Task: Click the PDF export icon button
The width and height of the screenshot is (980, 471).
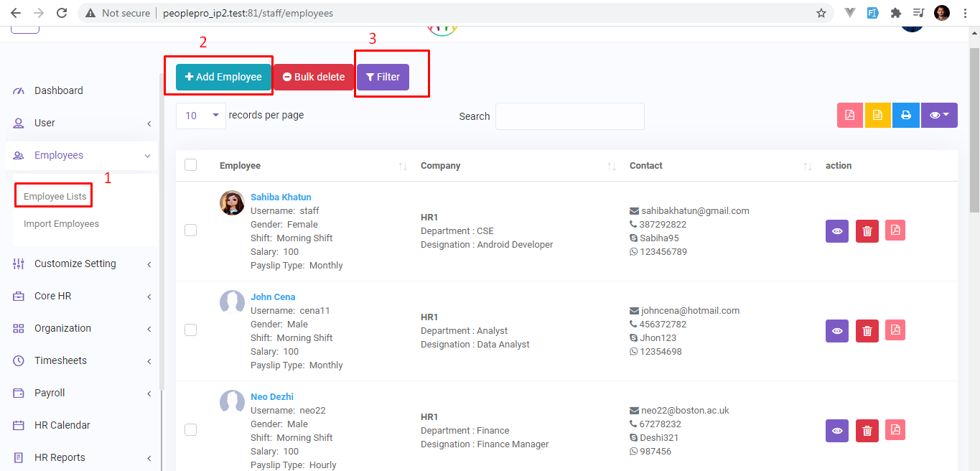Action: click(x=849, y=116)
